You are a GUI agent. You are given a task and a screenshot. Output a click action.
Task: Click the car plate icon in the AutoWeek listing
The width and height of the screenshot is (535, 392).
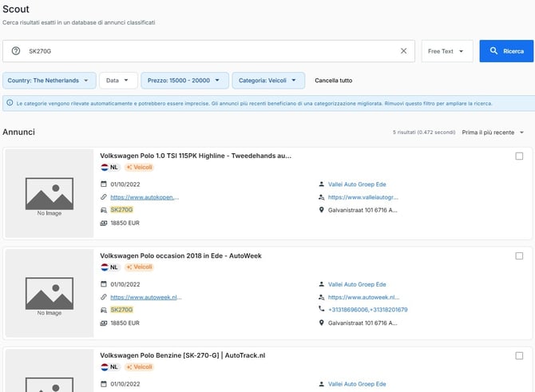[104, 310]
